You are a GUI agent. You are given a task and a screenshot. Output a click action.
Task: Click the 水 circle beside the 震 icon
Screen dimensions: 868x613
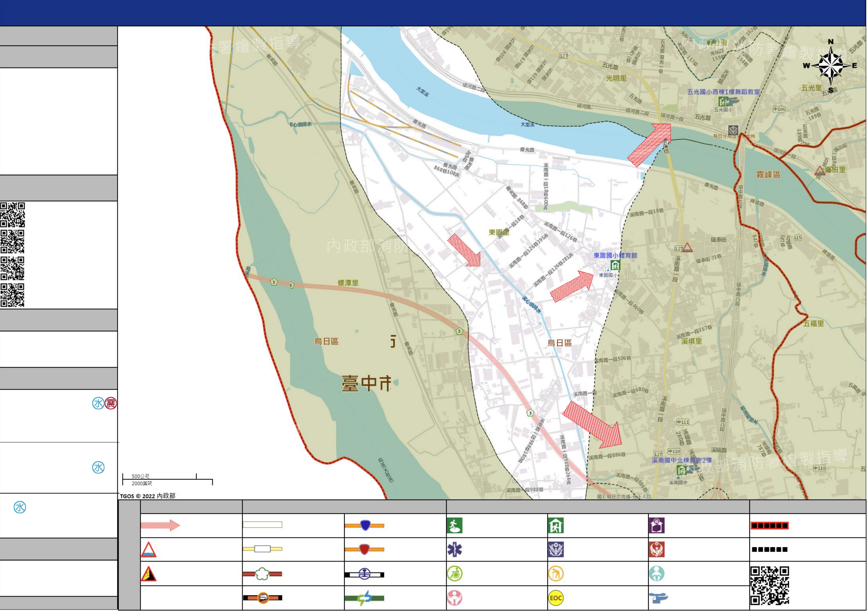coord(98,404)
